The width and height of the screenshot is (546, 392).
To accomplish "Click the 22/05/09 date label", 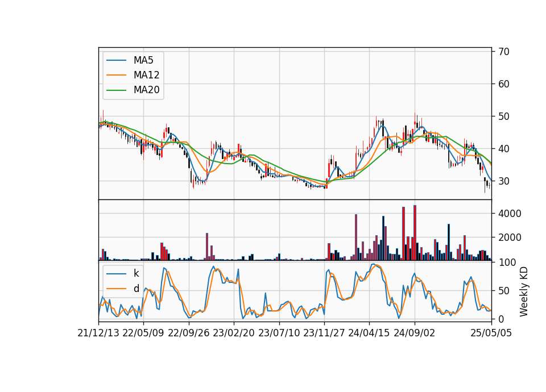I will point(143,333).
